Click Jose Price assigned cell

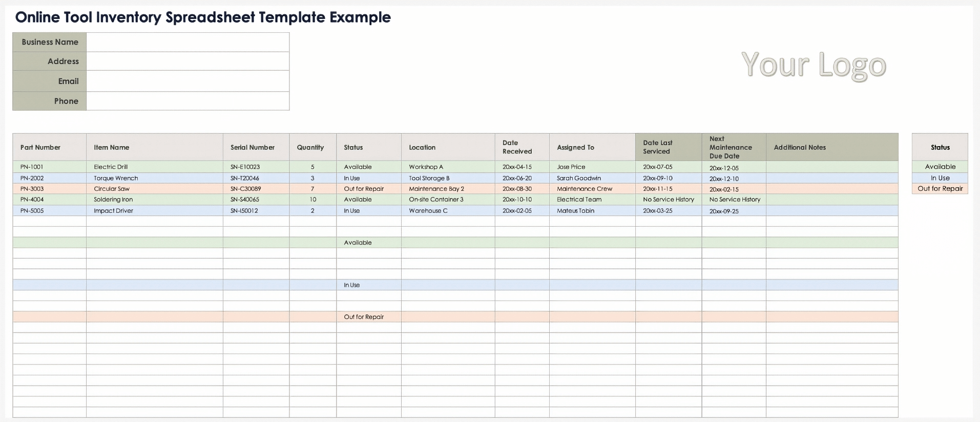pos(592,167)
